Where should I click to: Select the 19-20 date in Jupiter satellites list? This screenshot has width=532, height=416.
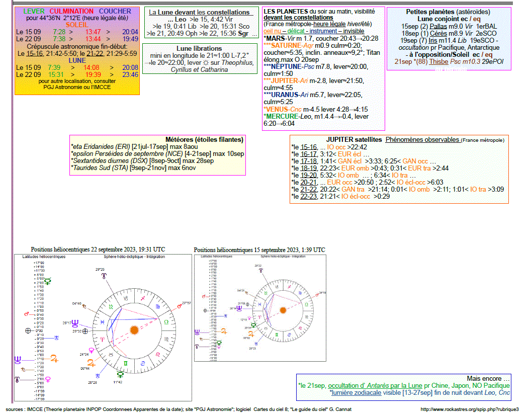(308, 176)
